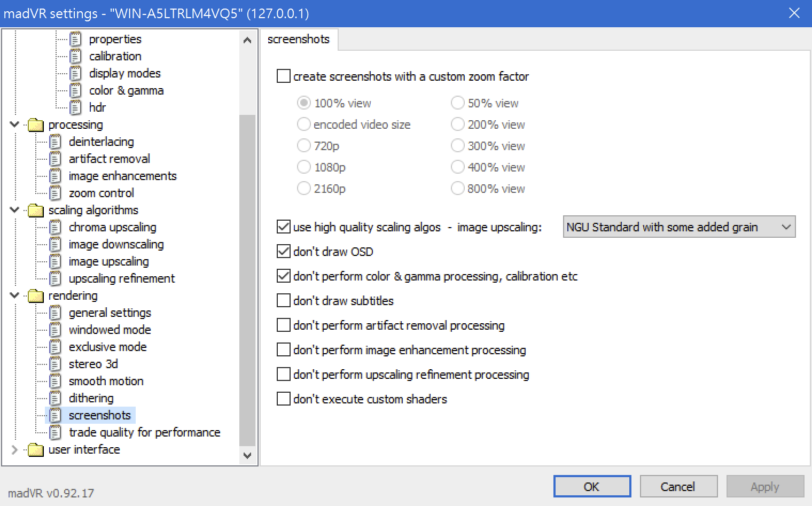Open the zoom control settings page
The height and width of the screenshot is (506, 812).
[x=101, y=193]
